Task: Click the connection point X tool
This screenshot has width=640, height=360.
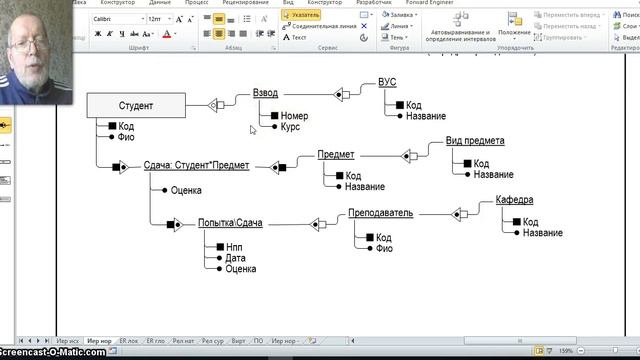Action: click(364, 26)
